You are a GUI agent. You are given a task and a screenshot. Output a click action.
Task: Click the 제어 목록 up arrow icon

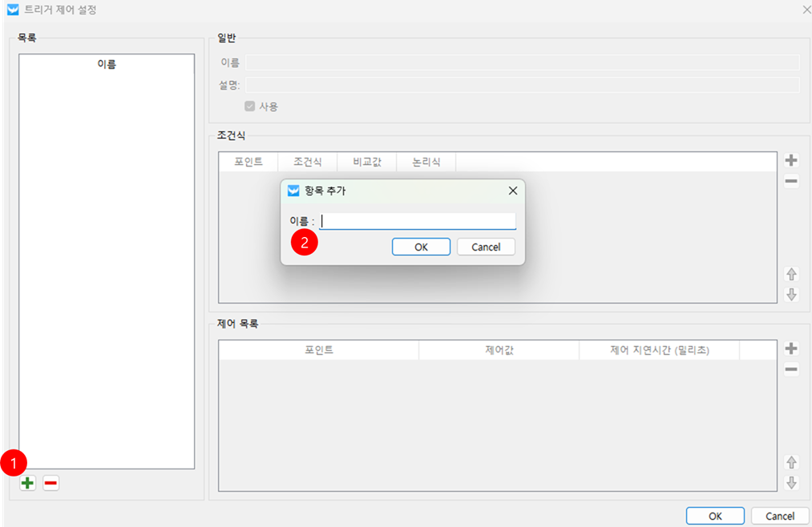[791, 462]
